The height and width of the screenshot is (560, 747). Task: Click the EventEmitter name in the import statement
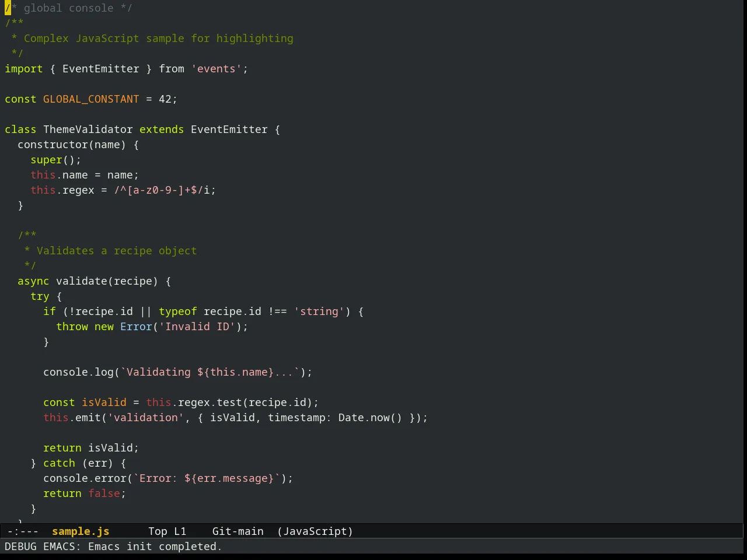[x=101, y=69]
